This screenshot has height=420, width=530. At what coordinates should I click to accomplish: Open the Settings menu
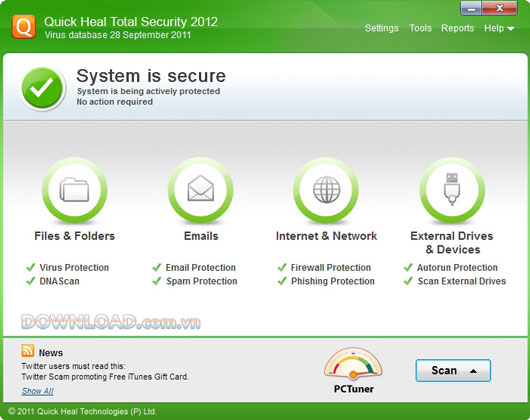point(382,28)
